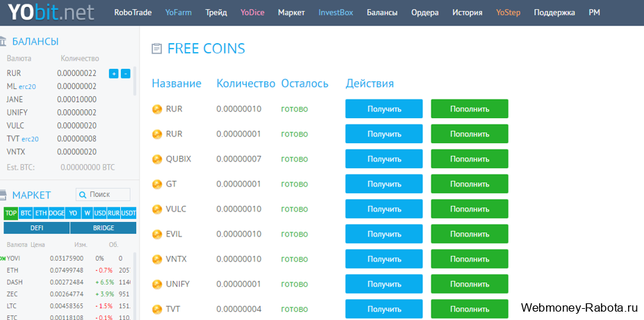Click the coin icon next to VULC in free coins

(157, 209)
